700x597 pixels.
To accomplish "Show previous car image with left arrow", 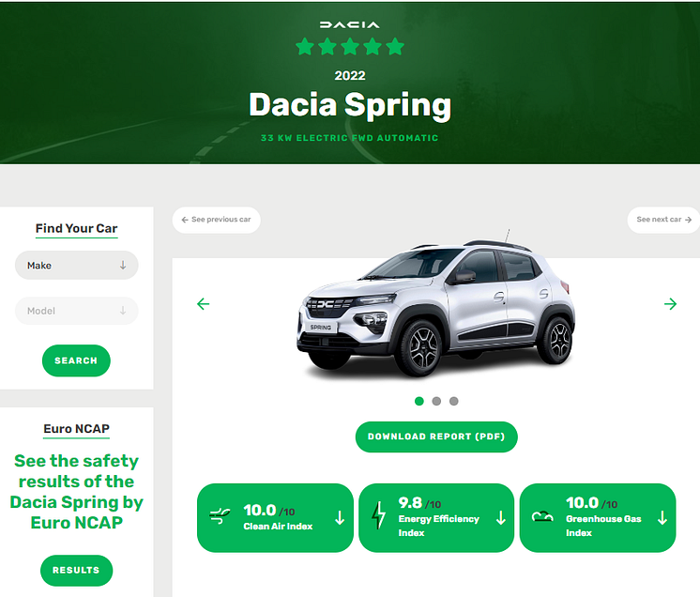I will click(x=203, y=304).
